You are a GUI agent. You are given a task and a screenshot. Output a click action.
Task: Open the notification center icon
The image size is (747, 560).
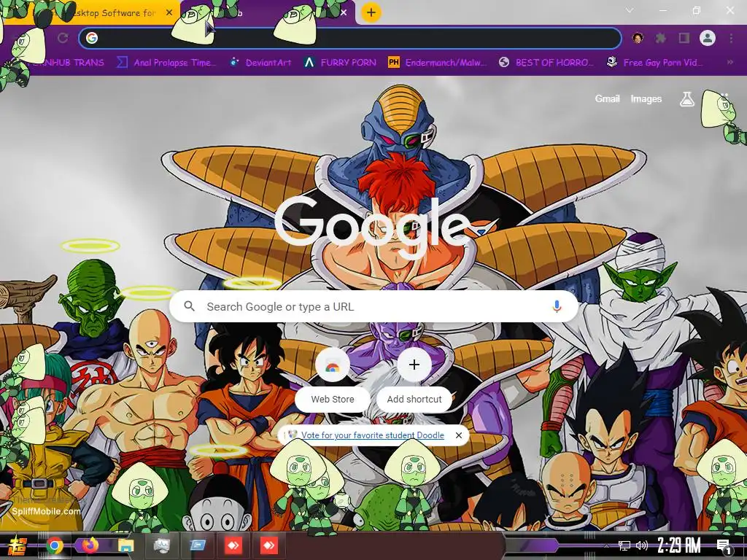724,546
